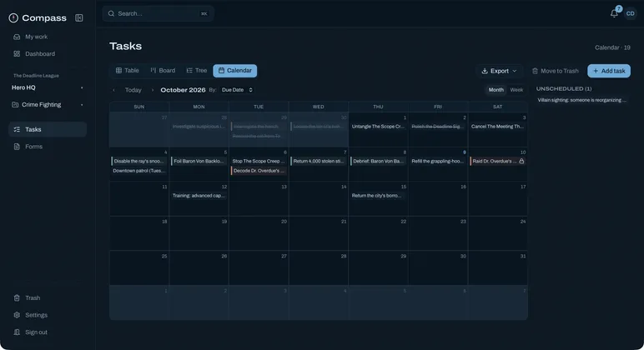Open Untangle The Scope Cr... task
Screen dimensions: 644x350
[x=378, y=127]
